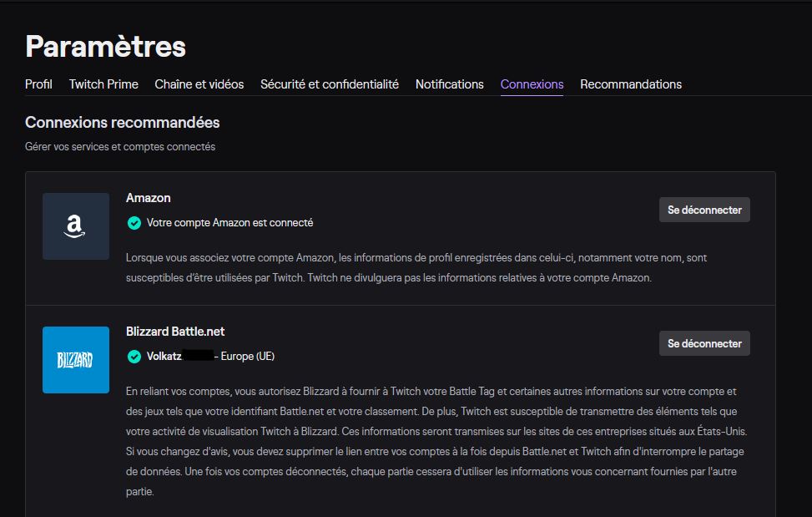
Task: Go to the Chaîne et vidéos tab
Action: (x=199, y=84)
